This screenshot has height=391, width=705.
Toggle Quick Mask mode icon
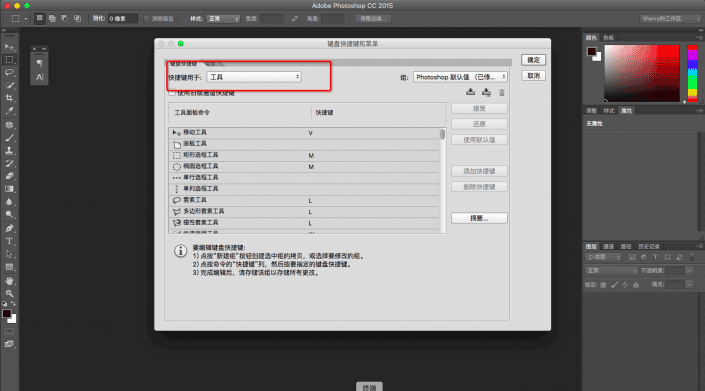pos(9,331)
